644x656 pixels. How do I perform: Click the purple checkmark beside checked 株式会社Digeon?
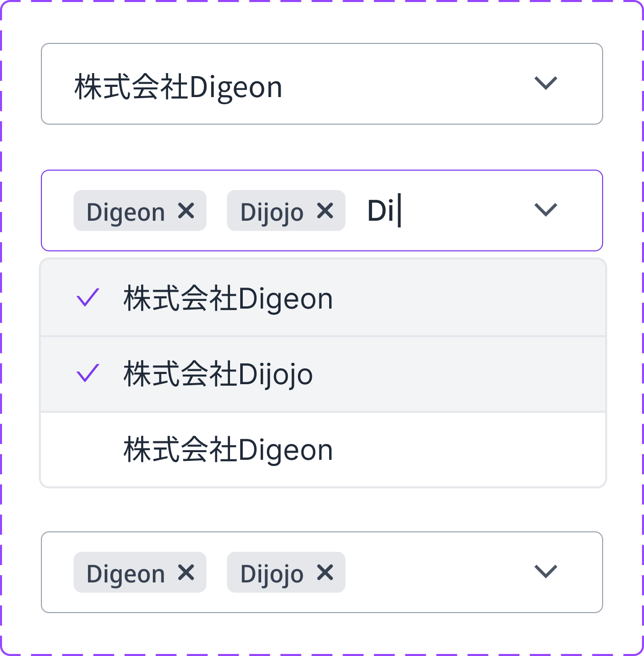pos(88,298)
